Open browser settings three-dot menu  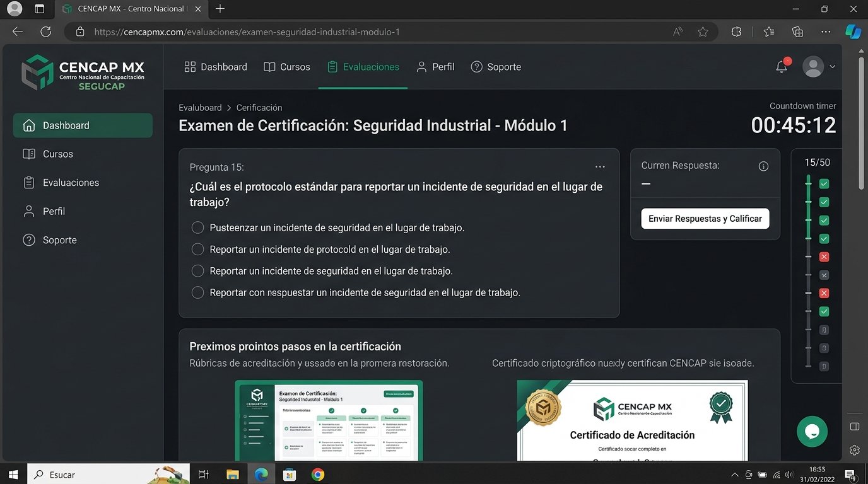click(x=826, y=32)
